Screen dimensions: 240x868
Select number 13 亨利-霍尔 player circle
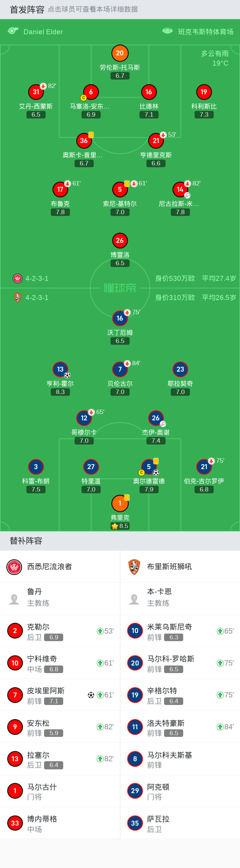[x=60, y=369]
